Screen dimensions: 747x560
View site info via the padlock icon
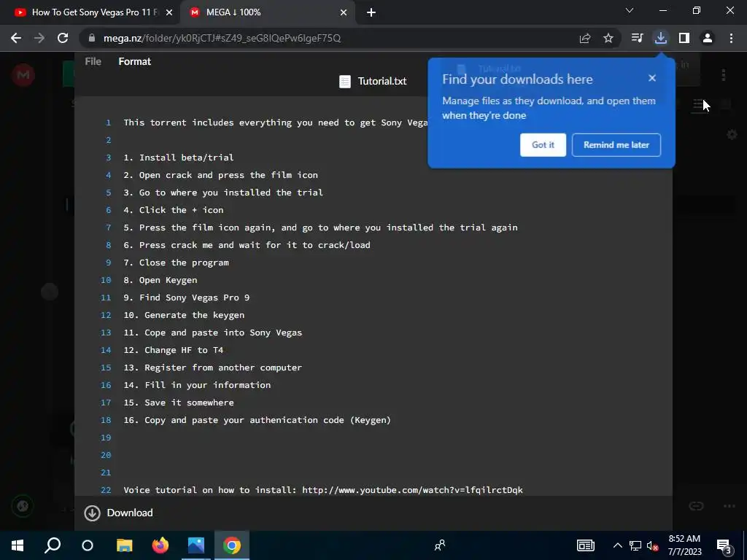(x=92, y=38)
